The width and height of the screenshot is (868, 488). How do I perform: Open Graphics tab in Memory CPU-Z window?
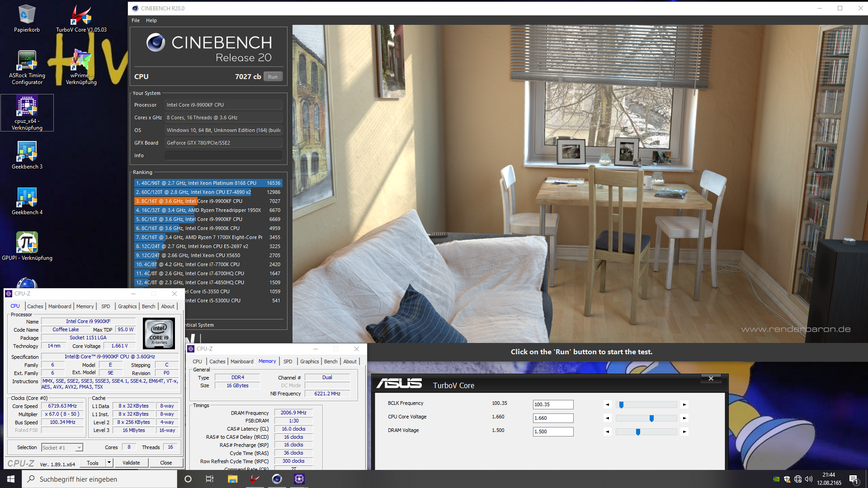click(x=309, y=361)
